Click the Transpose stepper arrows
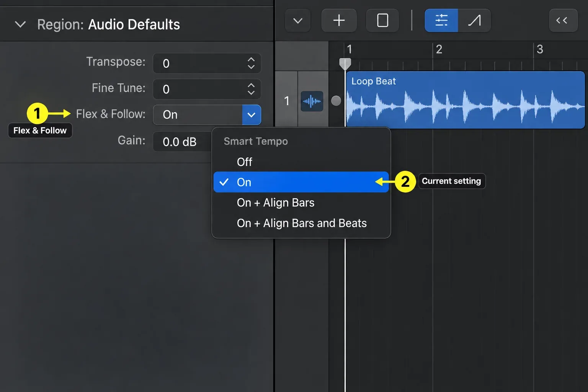588x392 pixels. (251, 63)
